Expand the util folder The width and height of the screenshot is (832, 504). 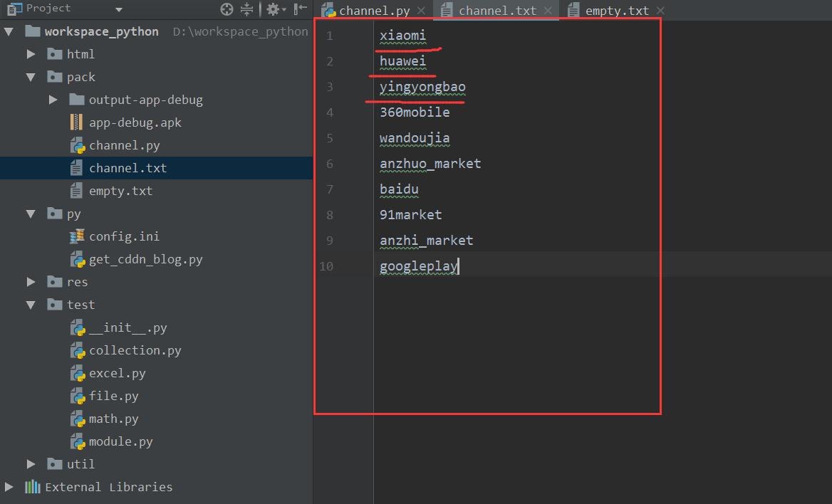point(31,464)
